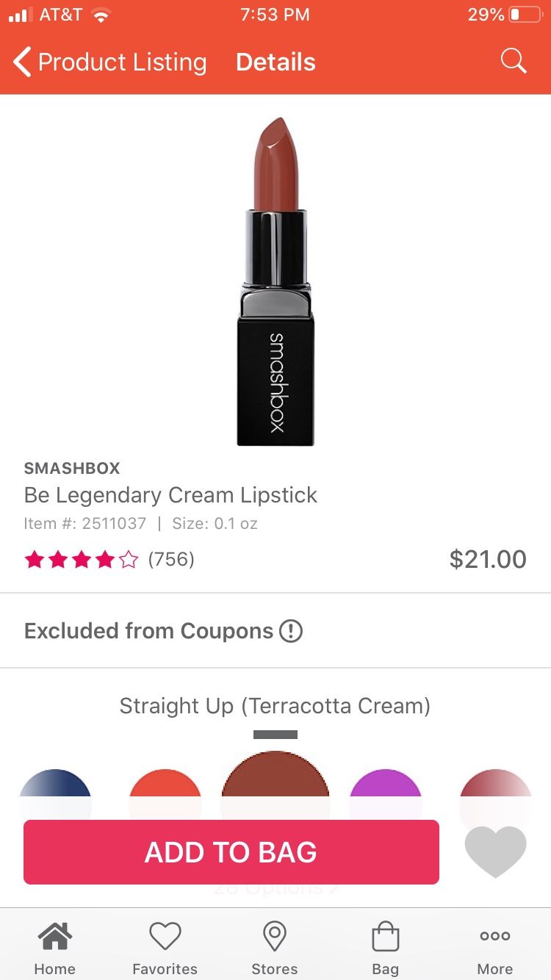The width and height of the screenshot is (551, 980).
Task: Toggle the gray heart favorite button
Action: [x=496, y=851]
